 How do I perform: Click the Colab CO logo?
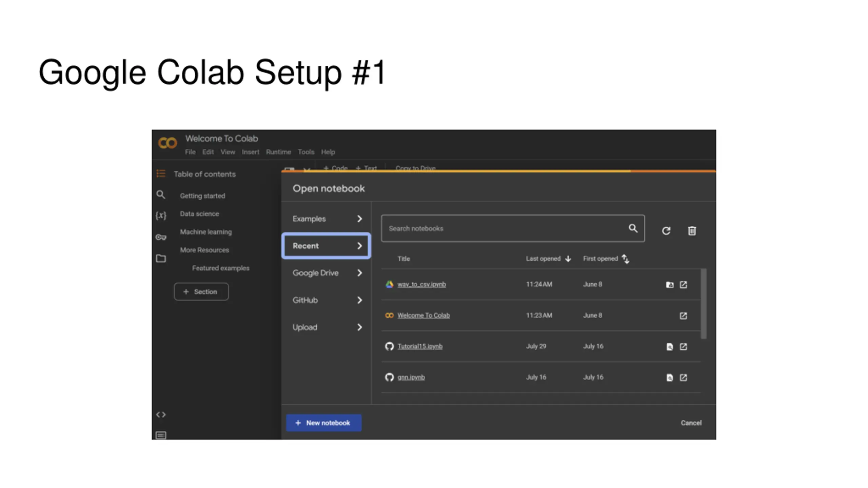[167, 143]
